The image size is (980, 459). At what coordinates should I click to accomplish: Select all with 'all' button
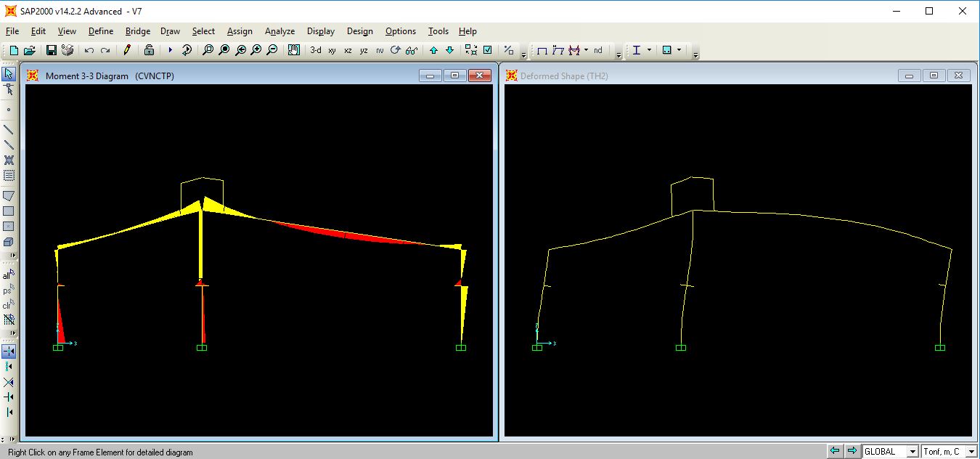click(x=9, y=275)
